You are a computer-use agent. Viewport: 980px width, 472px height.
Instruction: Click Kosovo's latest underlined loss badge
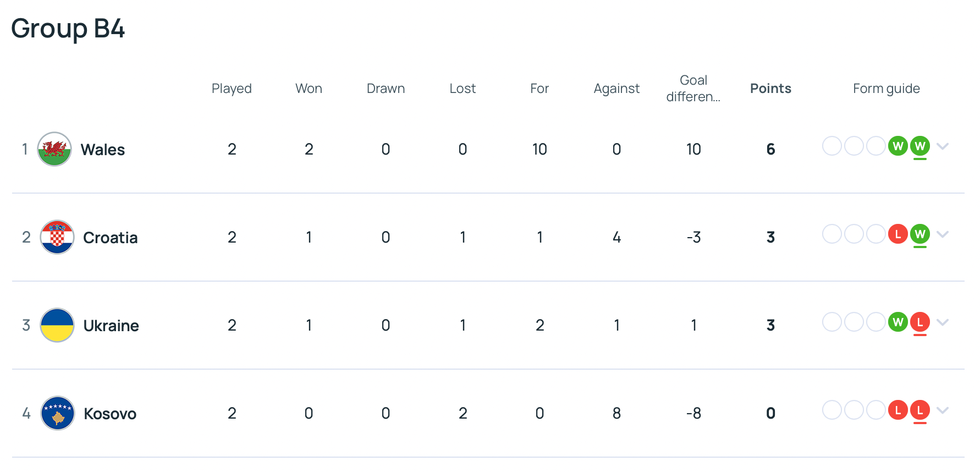pos(920,410)
